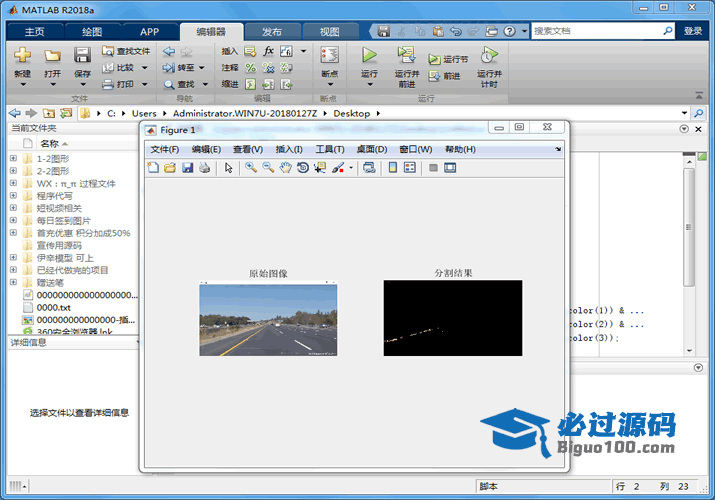Toggle the Insert Legend button
Image resolution: width=715 pixels, height=500 pixels.
click(x=408, y=168)
